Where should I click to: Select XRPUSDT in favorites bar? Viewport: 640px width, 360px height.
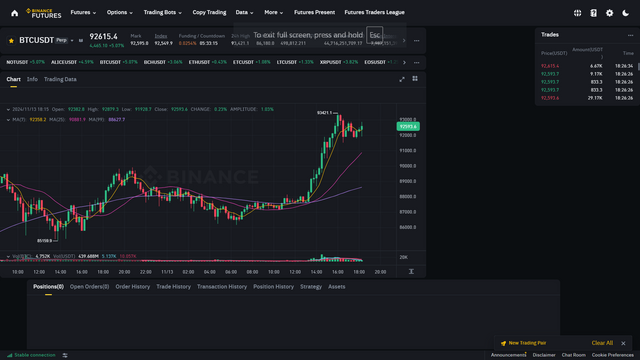339,62
